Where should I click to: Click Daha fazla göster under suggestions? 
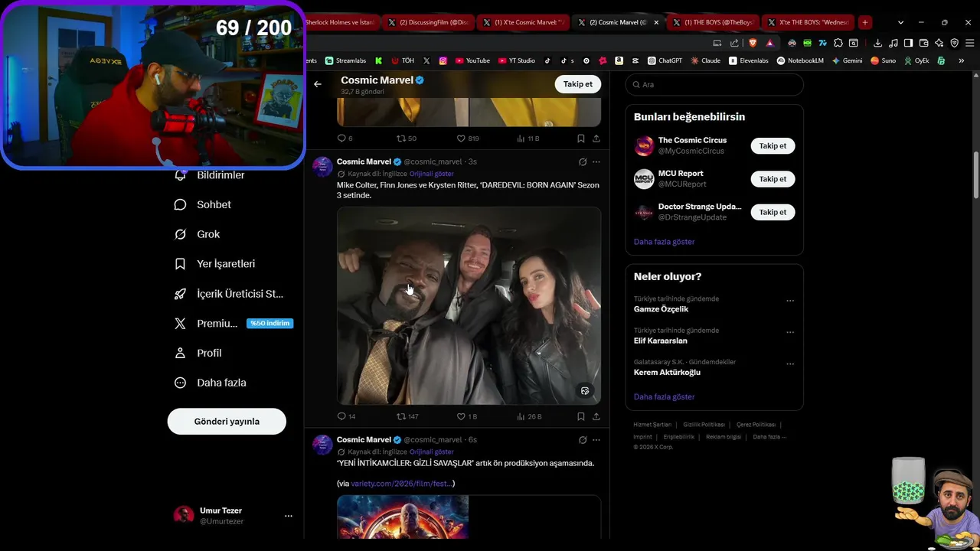pos(664,242)
